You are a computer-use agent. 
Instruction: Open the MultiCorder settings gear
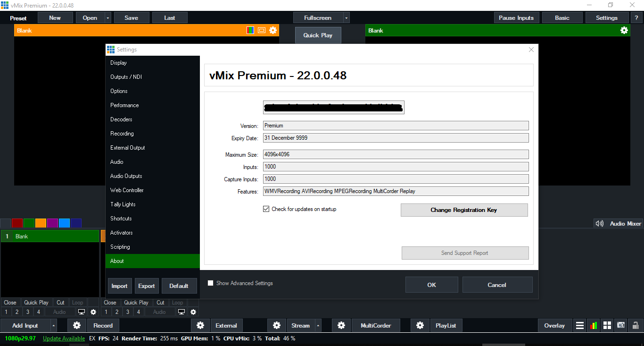pos(341,325)
